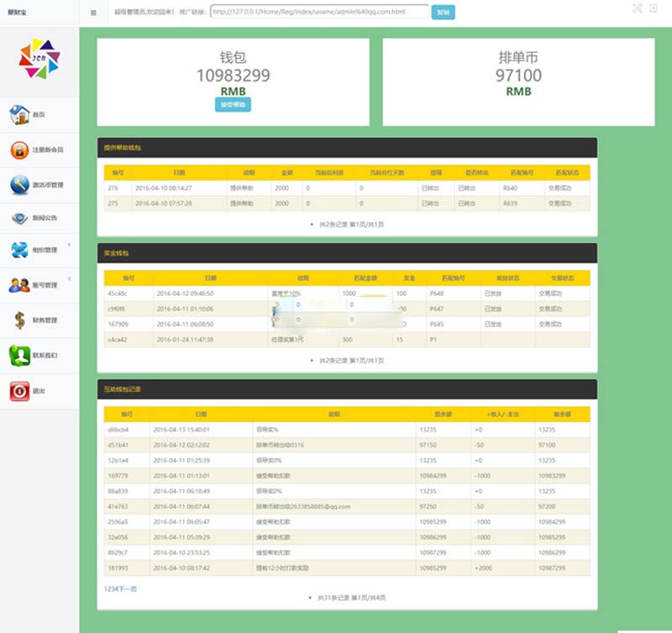Open 激活币管理 key icon

[18, 184]
